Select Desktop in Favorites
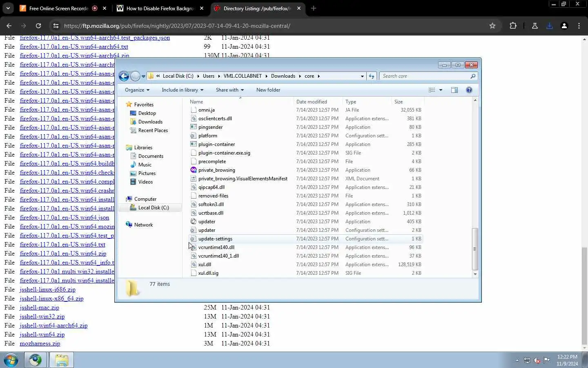The height and width of the screenshot is (368, 588). [x=147, y=113]
